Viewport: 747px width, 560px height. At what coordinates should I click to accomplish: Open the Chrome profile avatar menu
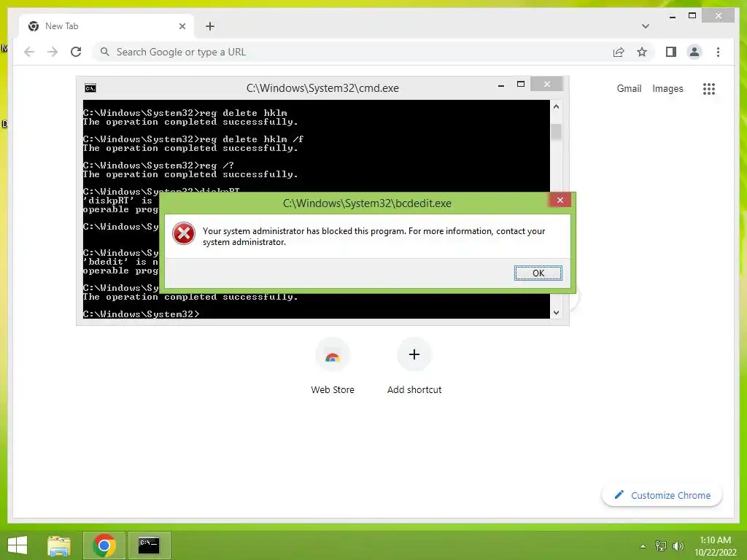694,52
